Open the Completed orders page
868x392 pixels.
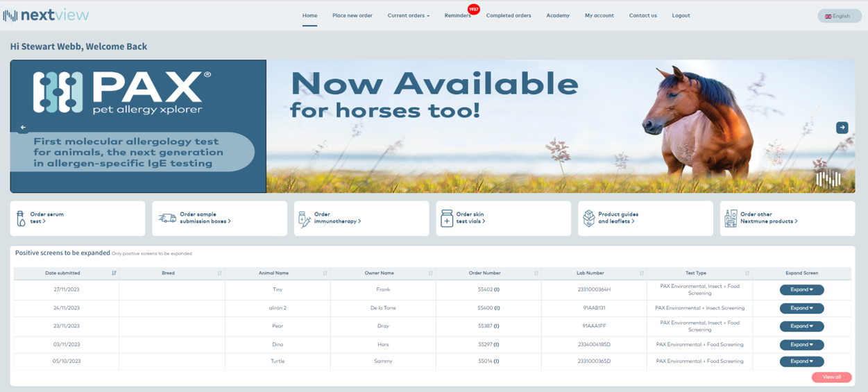tap(508, 15)
